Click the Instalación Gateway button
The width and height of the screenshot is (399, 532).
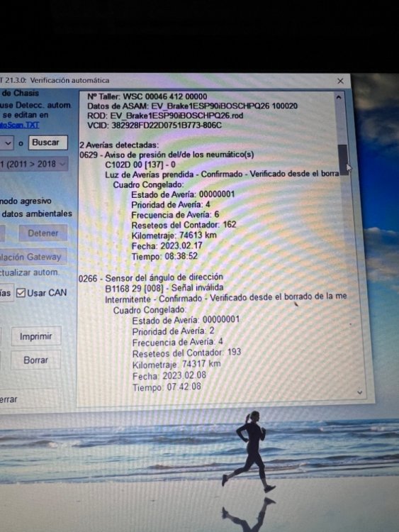coord(33,257)
